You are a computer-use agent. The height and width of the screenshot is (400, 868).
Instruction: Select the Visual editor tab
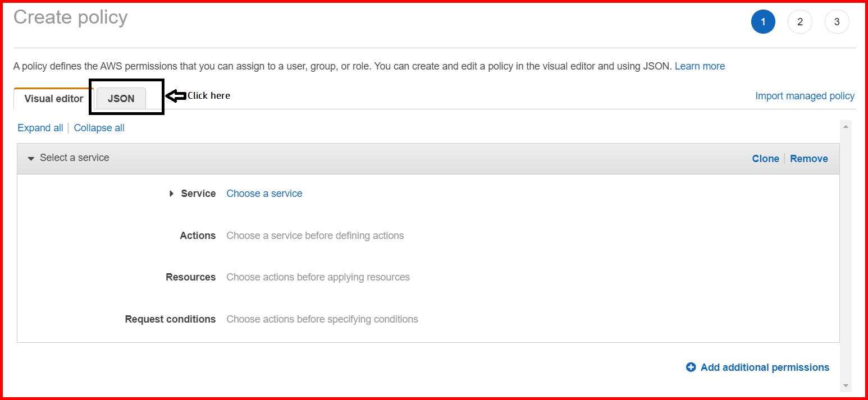tap(53, 98)
